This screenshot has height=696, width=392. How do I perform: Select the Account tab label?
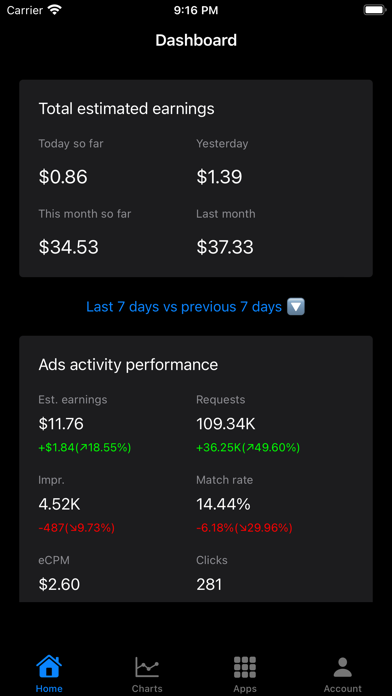pos(343,689)
